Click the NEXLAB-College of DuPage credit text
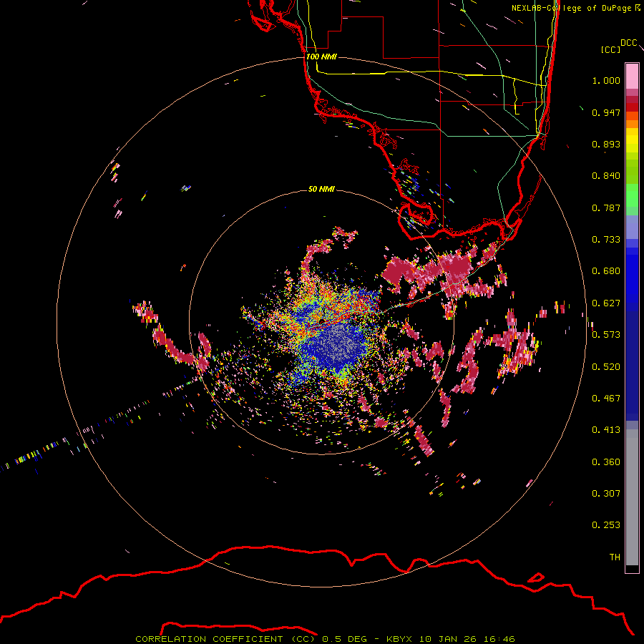Image resolution: width=644 pixels, height=644 pixels. [x=572, y=8]
